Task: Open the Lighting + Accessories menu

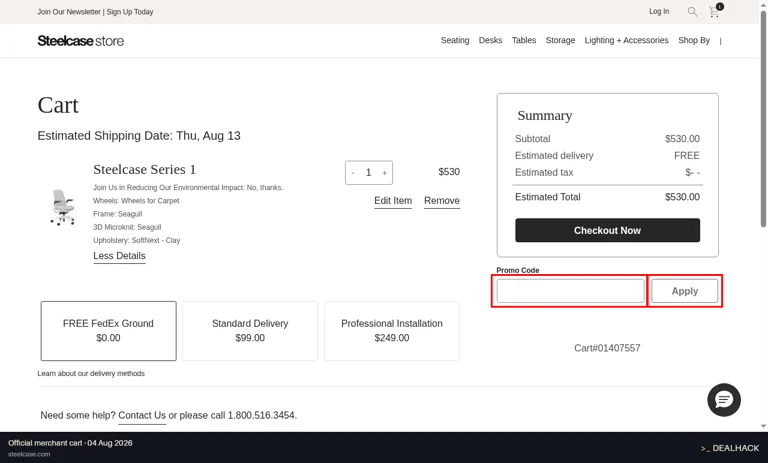Action: (626, 40)
